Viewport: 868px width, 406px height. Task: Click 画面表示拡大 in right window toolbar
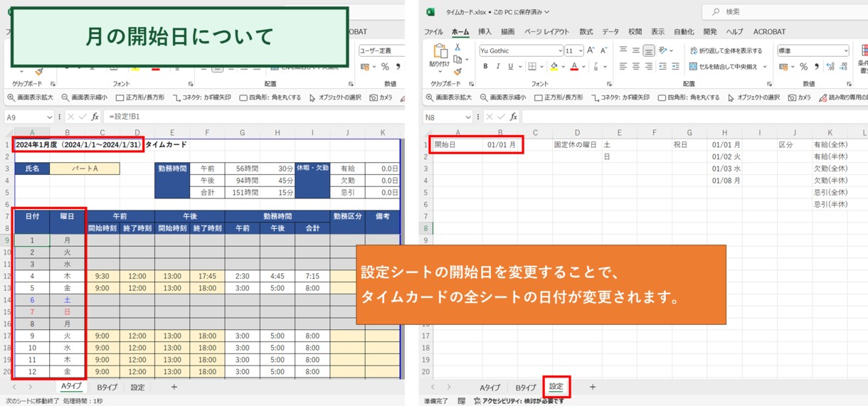(x=449, y=97)
